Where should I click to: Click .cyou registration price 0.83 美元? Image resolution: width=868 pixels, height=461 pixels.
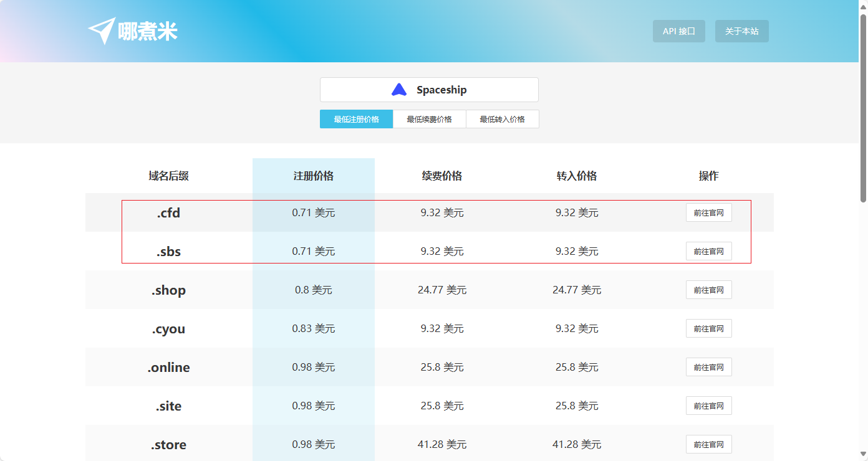tap(314, 328)
